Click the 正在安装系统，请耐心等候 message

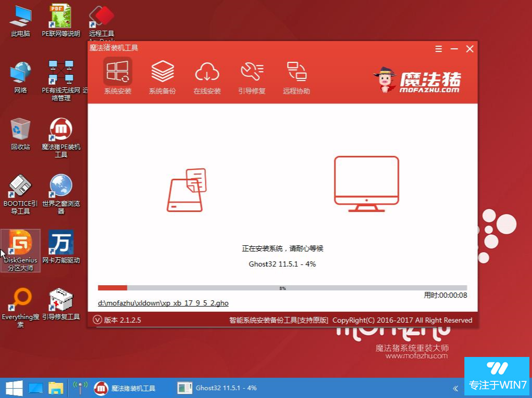[x=282, y=248]
